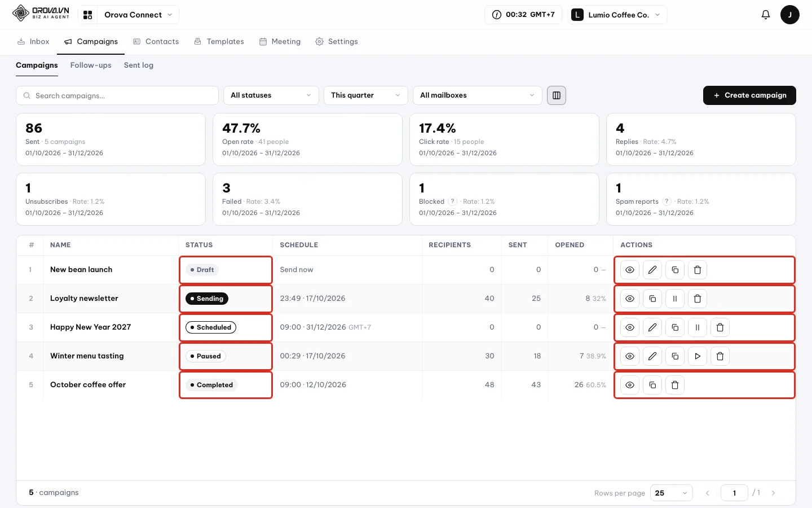Switch workspace from Lumio Coffee Co.
This screenshot has width=812, height=508.
coord(617,15)
